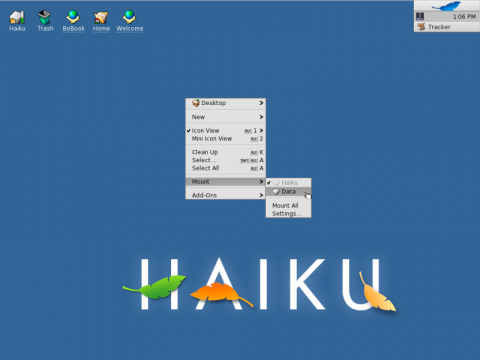Image resolution: width=480 pixels, height=360 pixels.
Task: Click the arrow next to Mount
Action: 261,182
